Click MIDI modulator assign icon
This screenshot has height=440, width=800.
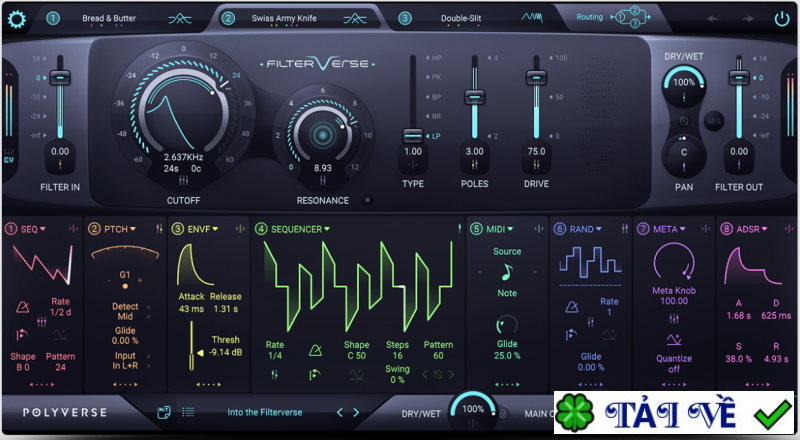point(539,229)
